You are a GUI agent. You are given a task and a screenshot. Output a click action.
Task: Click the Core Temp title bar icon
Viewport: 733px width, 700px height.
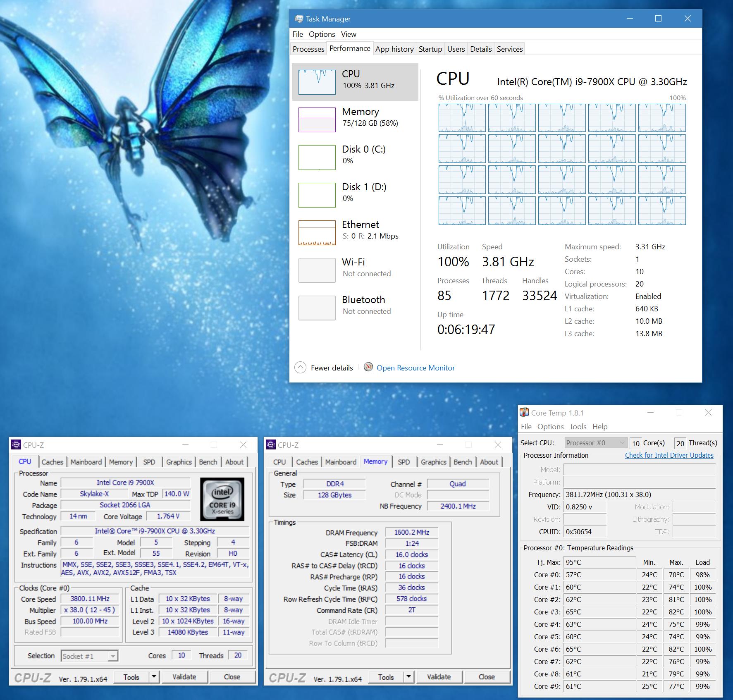(x=524, y=413)
